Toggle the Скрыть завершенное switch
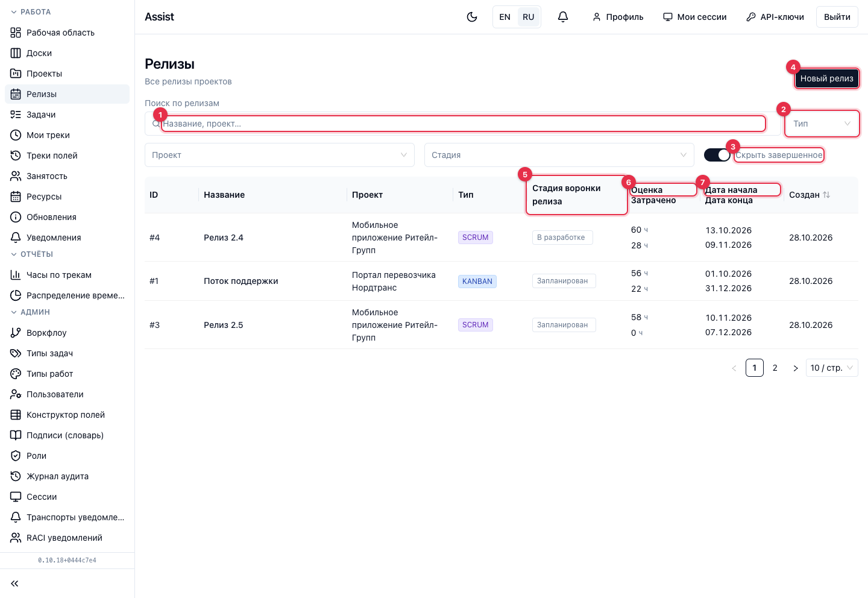This screenshot has width=868, height=598. click(717, 155)
